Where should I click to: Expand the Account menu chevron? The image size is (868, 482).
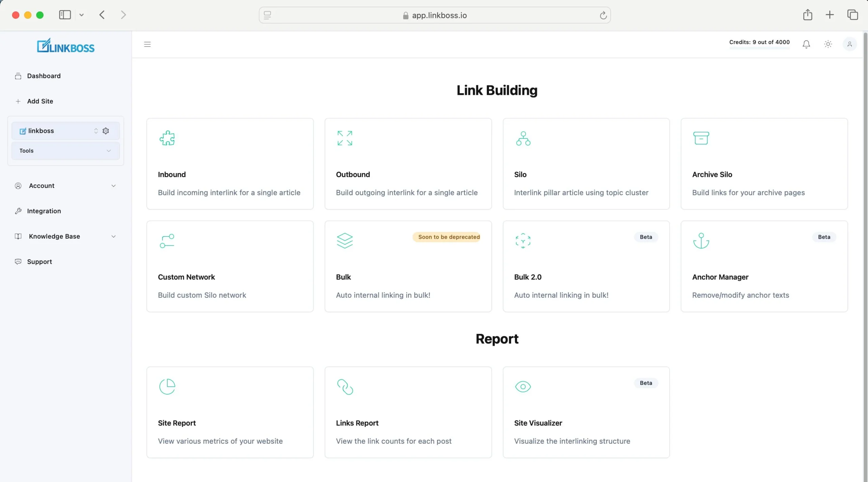point(113,186)
